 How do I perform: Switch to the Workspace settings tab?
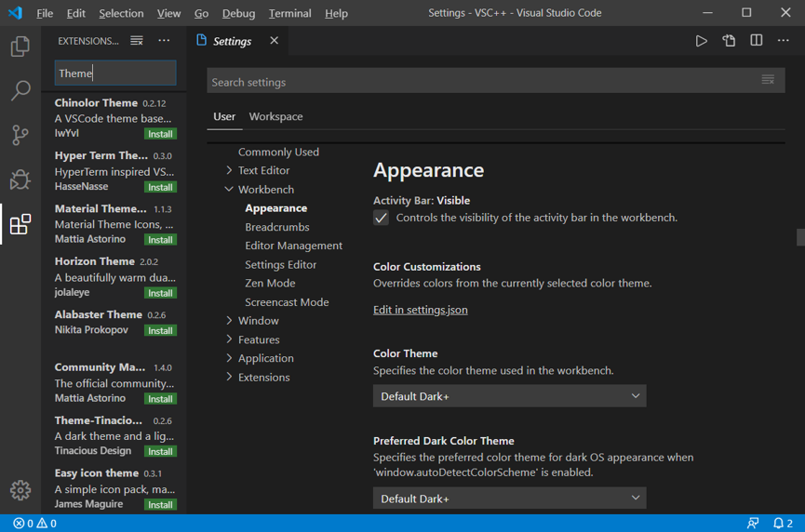(275, 116)
